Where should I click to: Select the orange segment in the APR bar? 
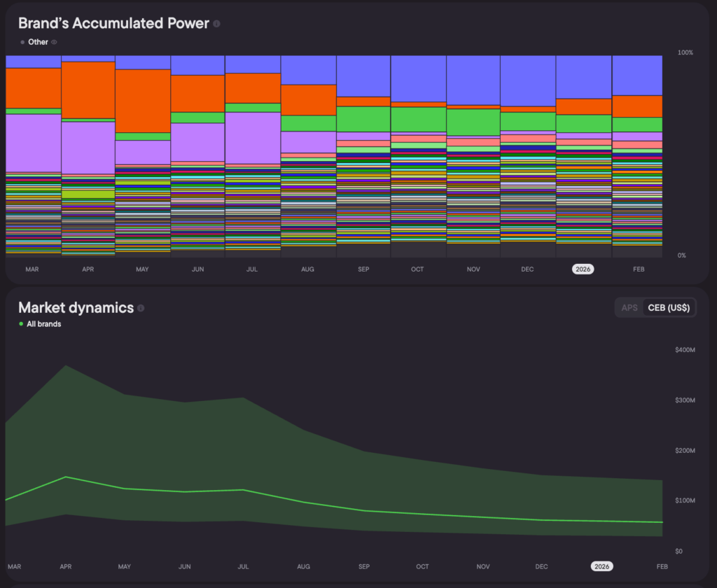coord(88,90)
